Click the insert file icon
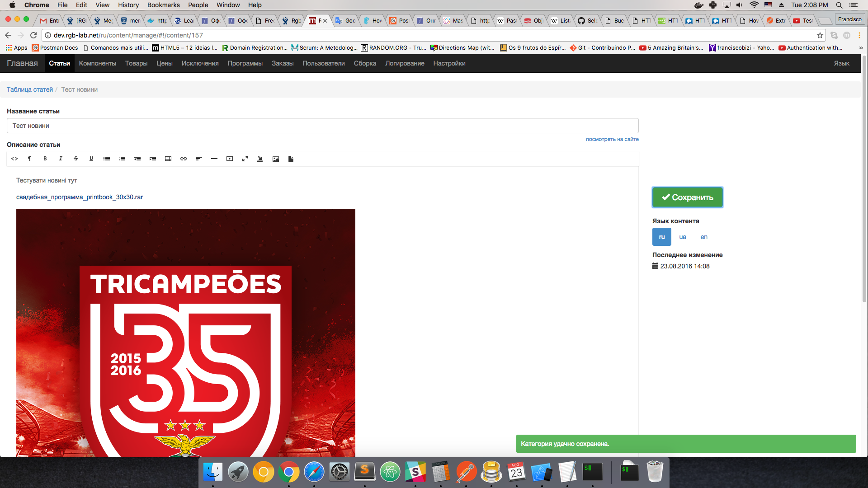The image size is (868, 488). coord(291,159)
